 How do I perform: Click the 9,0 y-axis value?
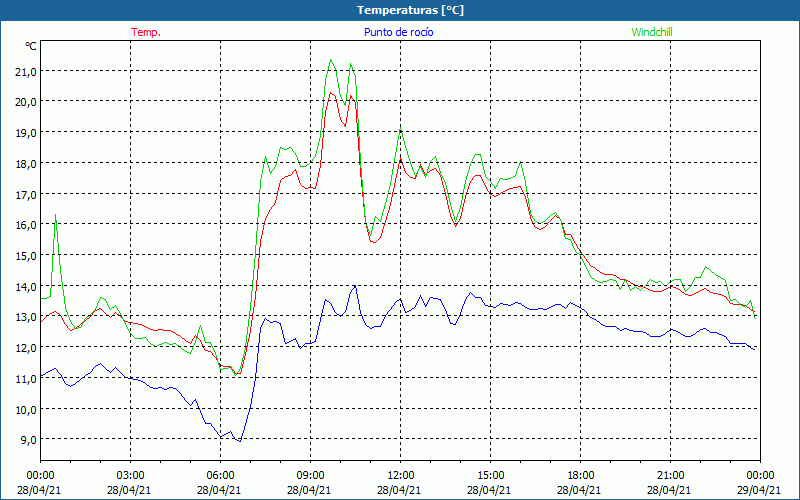click(x=28, y=440)
